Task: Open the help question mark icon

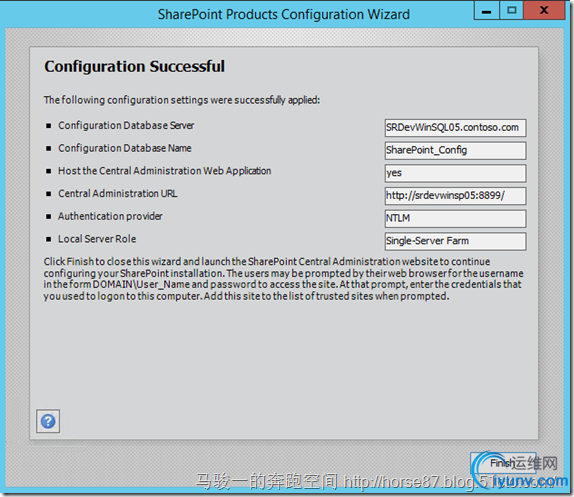Action: [x=48, y=421]
